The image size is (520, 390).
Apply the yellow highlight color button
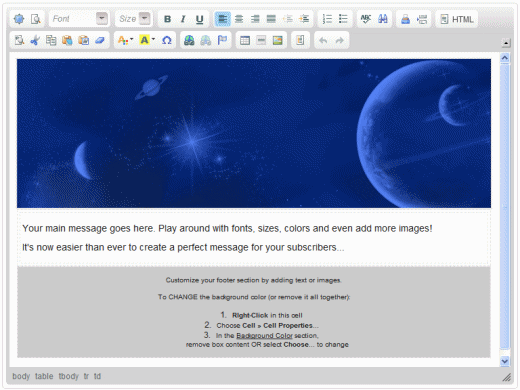click(x=144, y=40)
